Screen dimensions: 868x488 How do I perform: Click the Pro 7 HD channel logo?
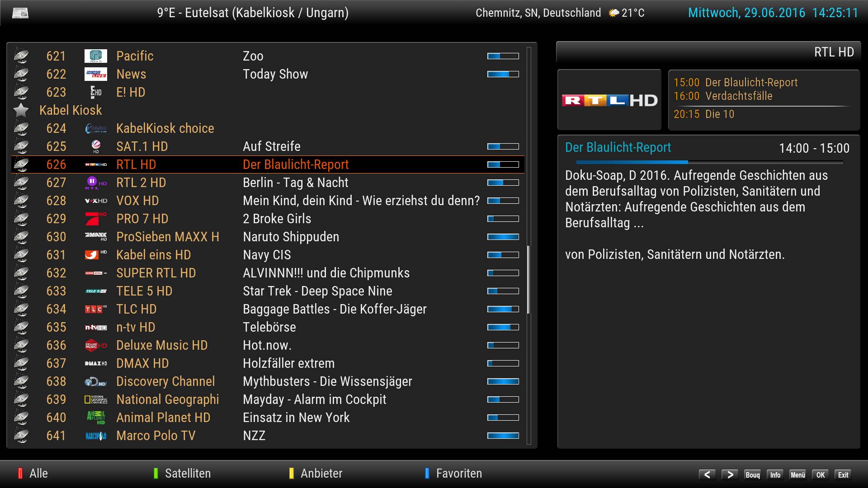point(96,219)
